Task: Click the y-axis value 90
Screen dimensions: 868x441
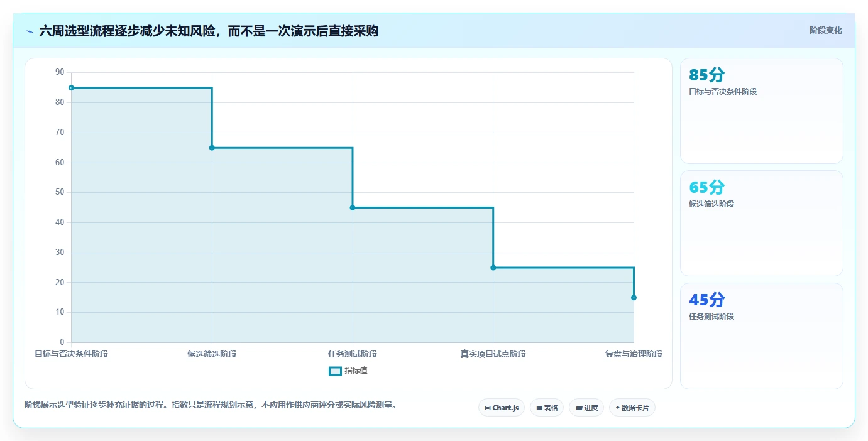Action: (60, 72)
